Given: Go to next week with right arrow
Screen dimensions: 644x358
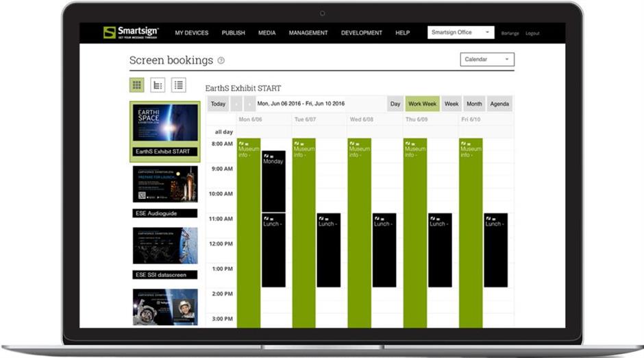Looking at the screenshot, I should (250, 104).
